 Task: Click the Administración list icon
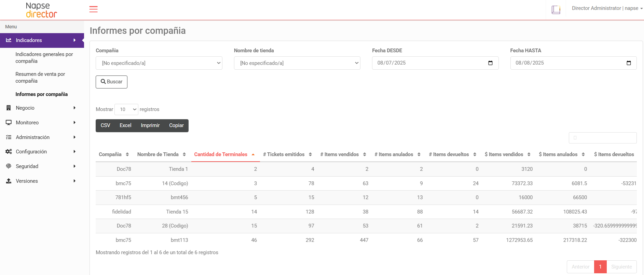(9, 137)
